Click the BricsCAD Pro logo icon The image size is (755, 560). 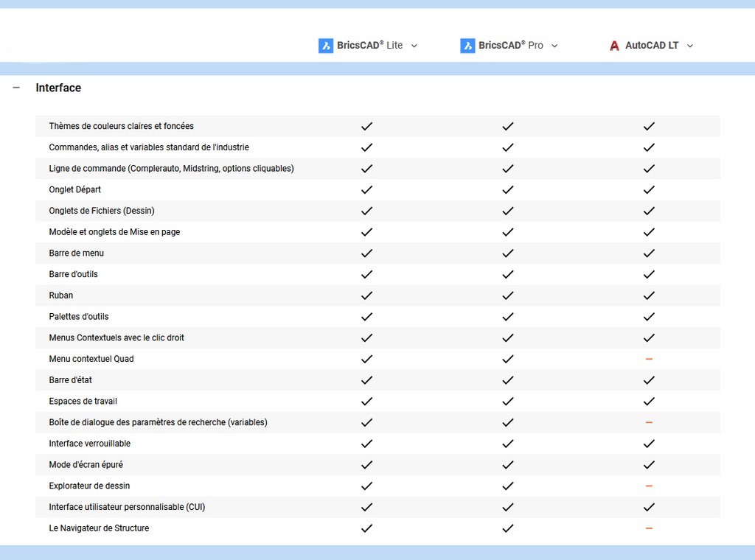(467, 46)
